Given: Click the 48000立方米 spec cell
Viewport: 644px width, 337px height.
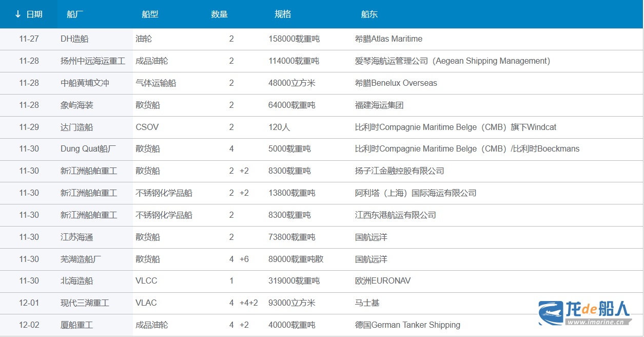Looking at the screenshot, I should pyautogui.click(x=292, y=83).
